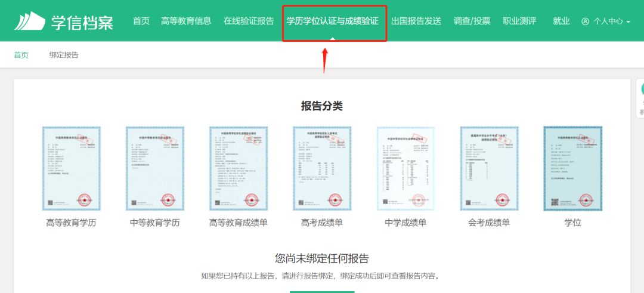Click the 会考成绩单 report thumbnail

pos(489,168)
